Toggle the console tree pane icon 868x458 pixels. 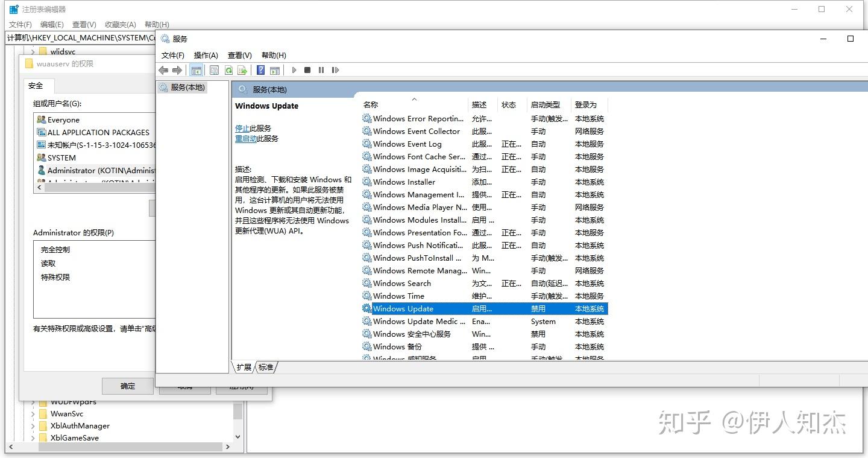pyautogui.click(x=196, y=70)
